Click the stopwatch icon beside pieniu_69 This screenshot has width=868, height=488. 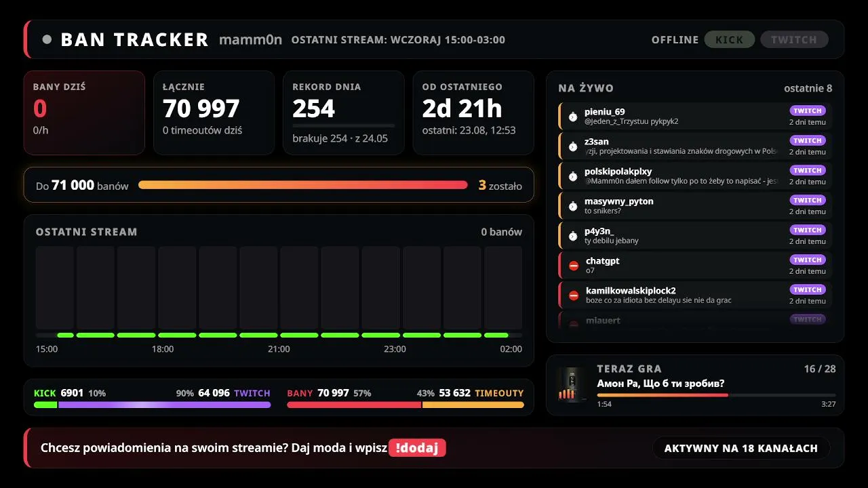(573, 117)
